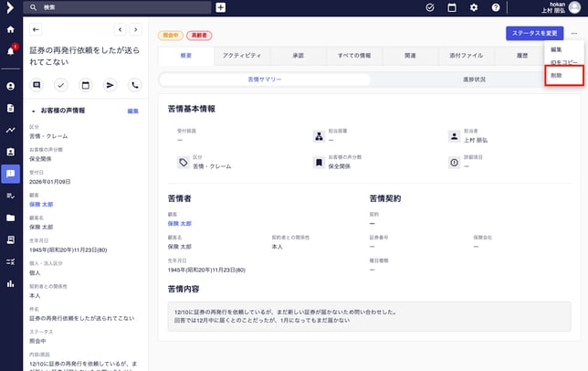
Task: Open 保険 太郎 customer link in 苦情者
Action: tap(180, 223)
